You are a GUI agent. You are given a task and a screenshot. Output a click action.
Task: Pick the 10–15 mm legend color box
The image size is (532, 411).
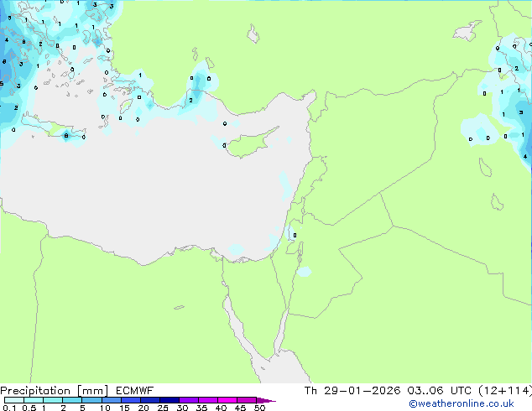tap(112, 400)
